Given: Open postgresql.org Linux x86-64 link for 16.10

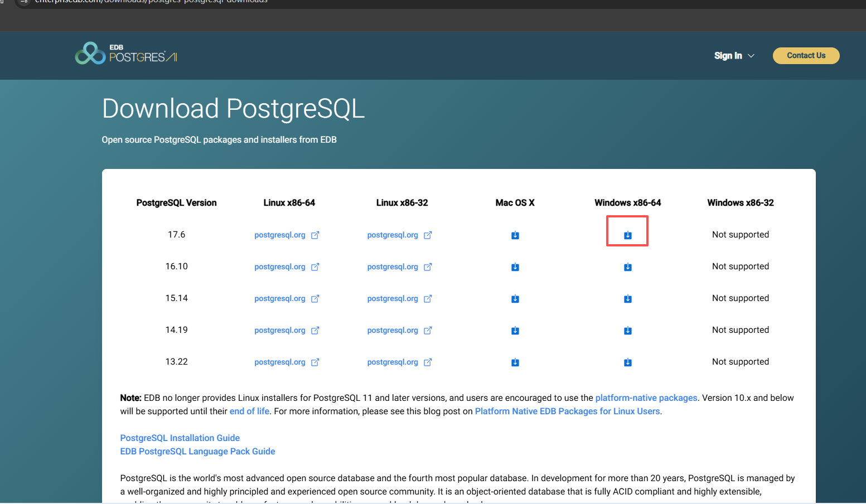Looking at the screenshot, I should (x=287, y=266).
